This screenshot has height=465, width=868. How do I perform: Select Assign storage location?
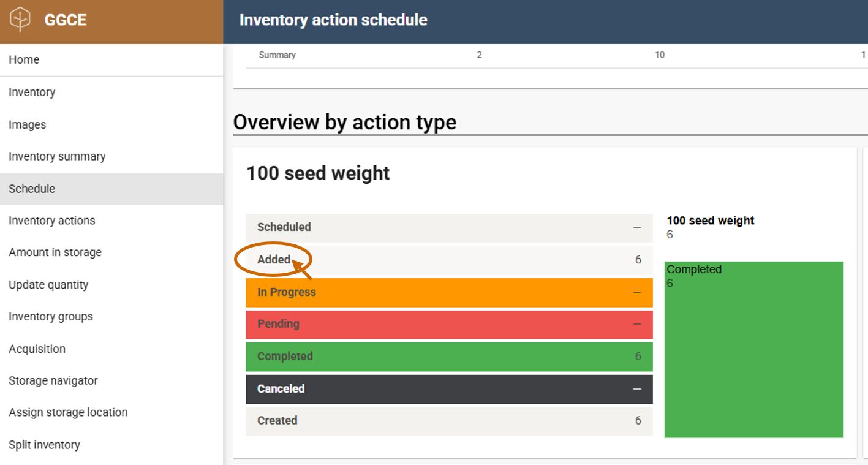coord(68,412)
